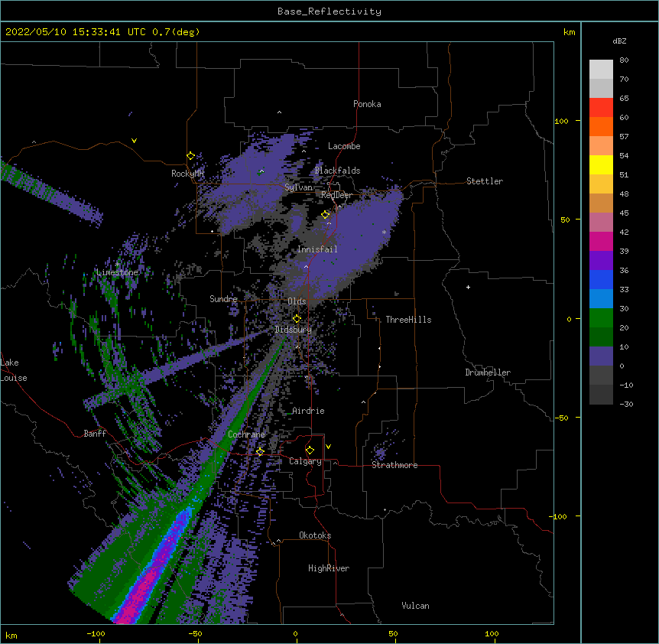Click the Sundre town label
The image size is (659, 644).
tap(223, 299)
